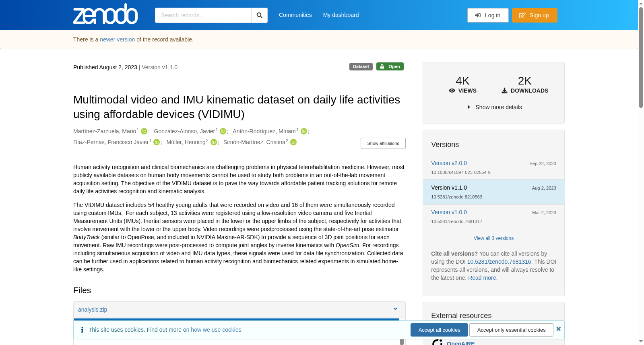The image size is (644, 345).
Task: Click the eye views icon
Action: [452, 91]
